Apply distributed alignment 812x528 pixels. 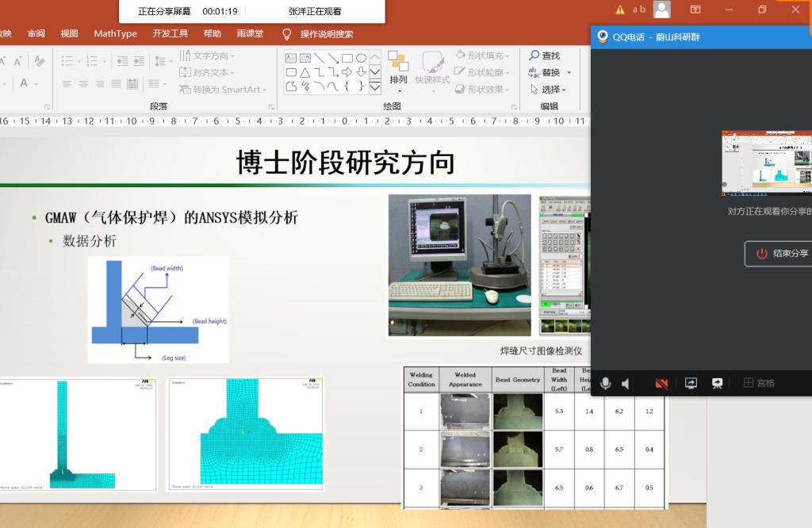coord(132,83)
